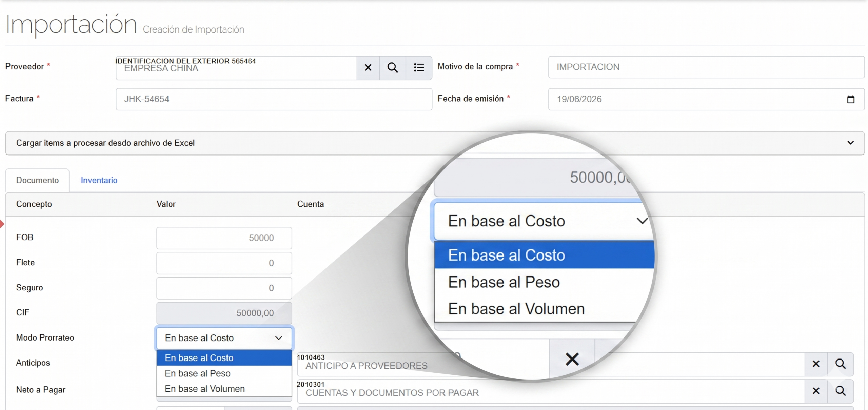868x410 pixels.
Task: Search account for CUENTAS Y DOCUMENTOS POR PAGAR
Action: pyautogui.click(x=840, y=391)
